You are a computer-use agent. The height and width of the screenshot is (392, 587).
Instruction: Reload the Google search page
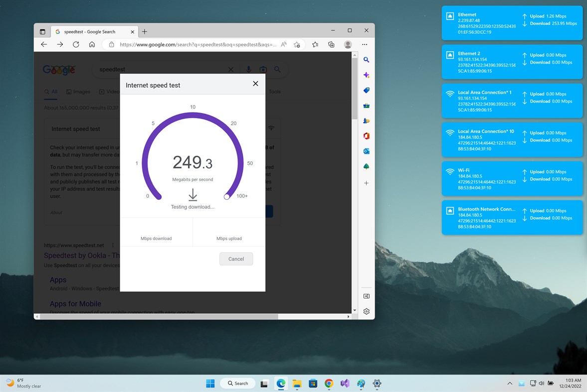76,44
